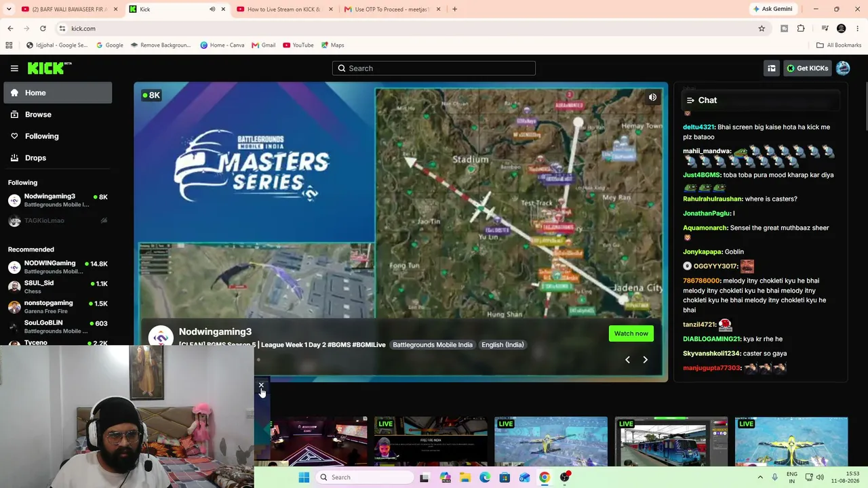Open YouTube bookmark
This screenshot has height=488, width=868.
point(298,45)
